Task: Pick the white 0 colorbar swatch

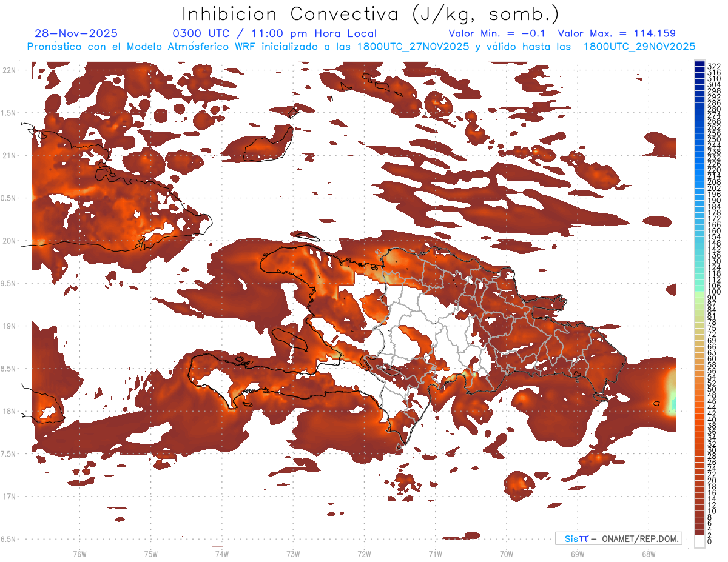Action: click(700, 541)
